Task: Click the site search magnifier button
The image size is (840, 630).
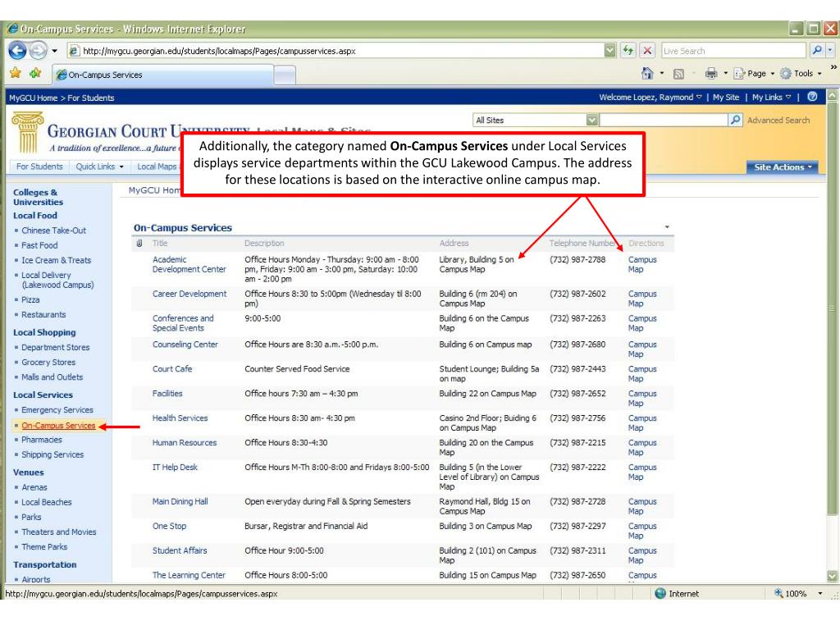Action: pos(735,120)
